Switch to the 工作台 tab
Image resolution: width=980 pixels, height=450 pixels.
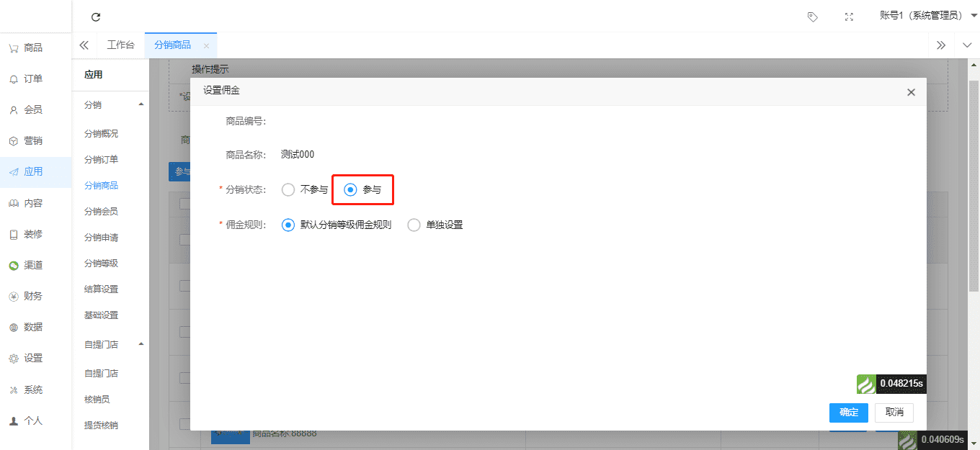pos(120,45)
